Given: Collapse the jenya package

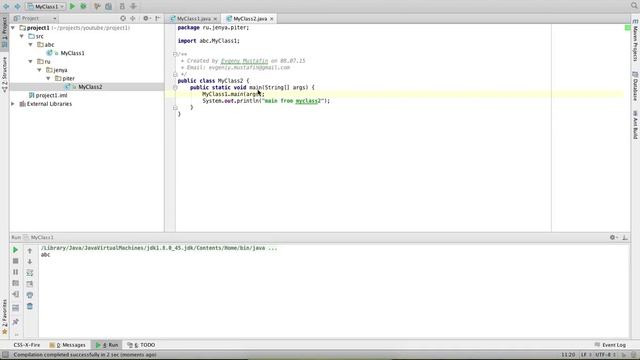Looking at the screenshot, I should [40, 70].
